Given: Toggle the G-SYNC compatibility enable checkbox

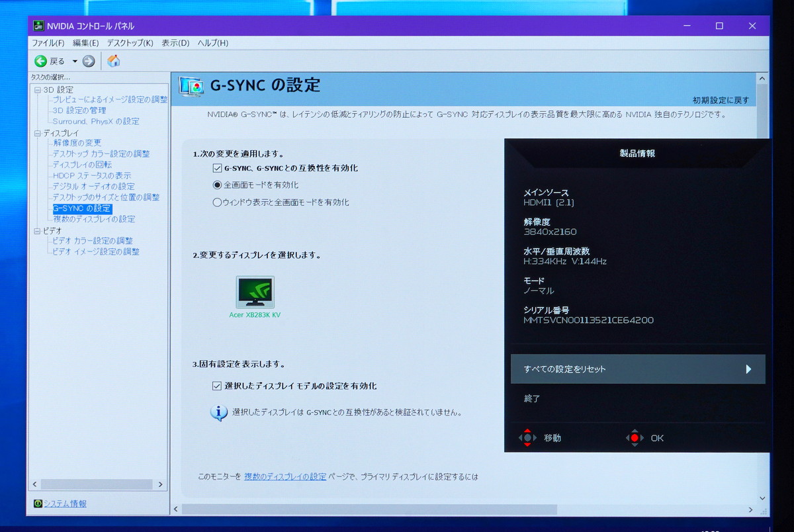Looking at the screenshot, I should pos(217,168).
